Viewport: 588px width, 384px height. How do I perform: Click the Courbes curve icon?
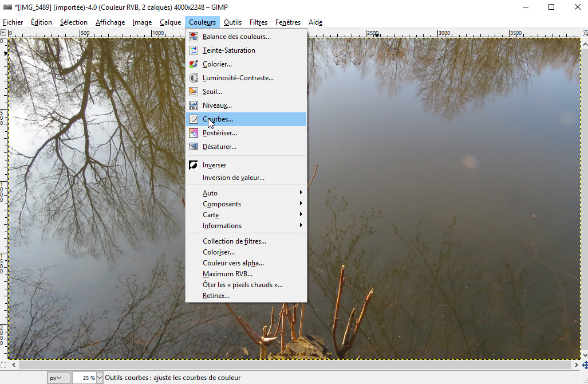coord(194,119)
